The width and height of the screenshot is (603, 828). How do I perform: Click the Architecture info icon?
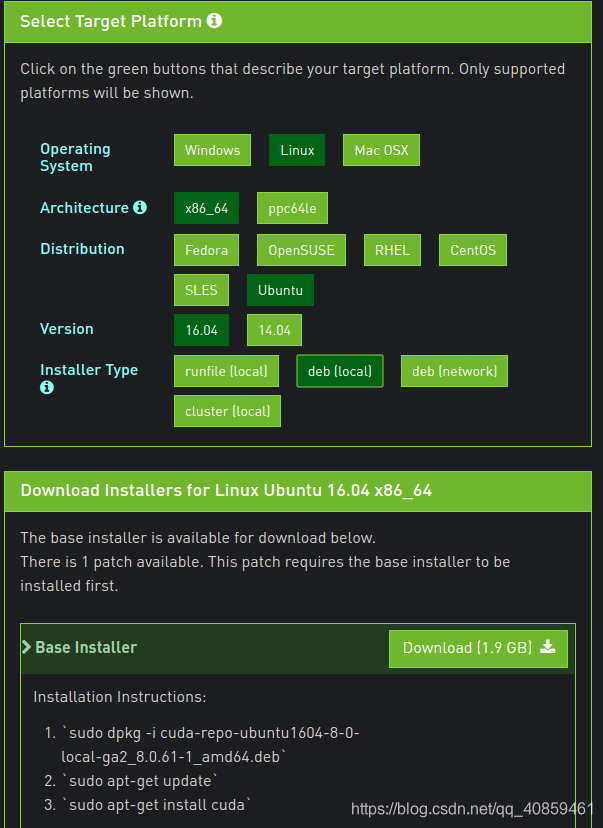coord(139,208)
